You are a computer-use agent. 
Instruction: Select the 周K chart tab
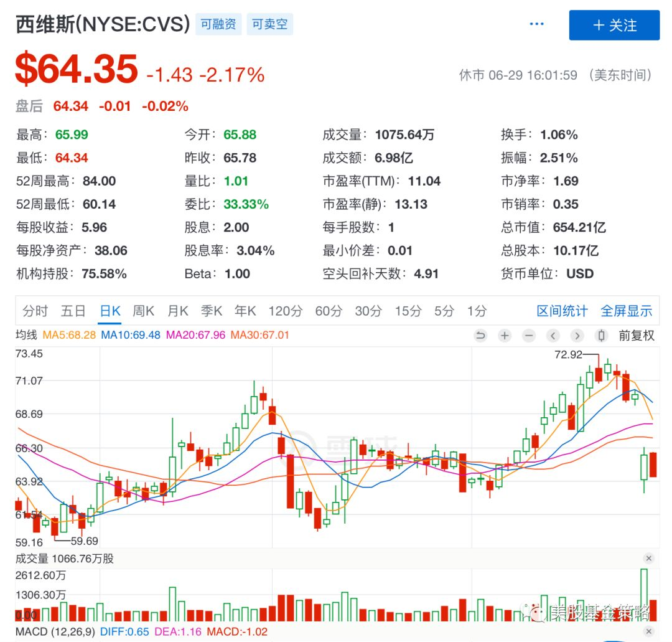pos(143,311)
